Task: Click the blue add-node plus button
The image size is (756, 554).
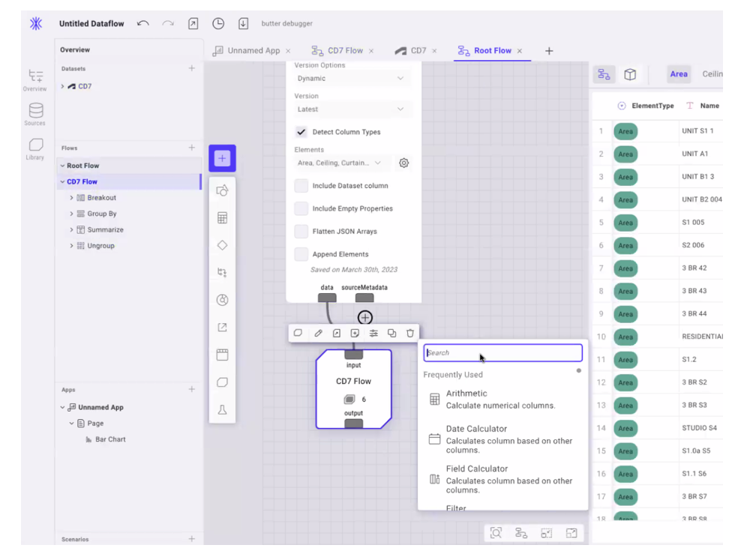Action: coord(222,158)
